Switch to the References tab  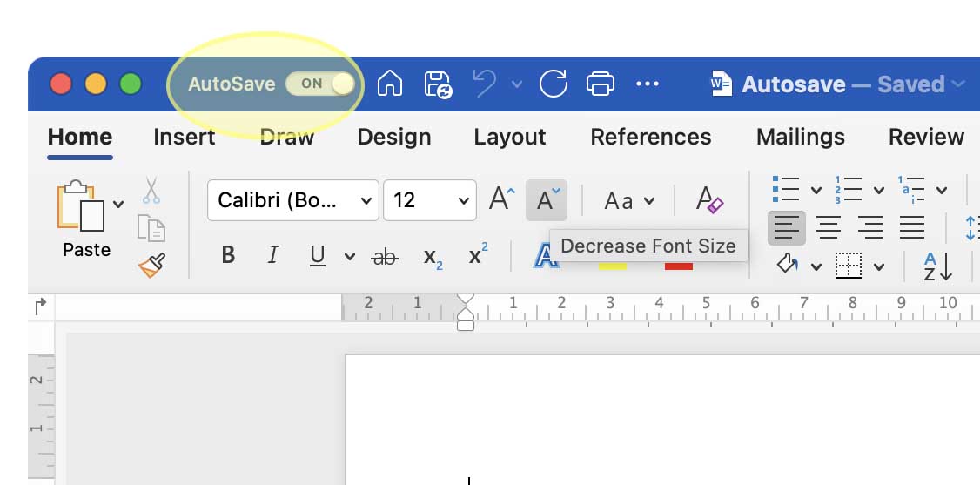[651, 137]
